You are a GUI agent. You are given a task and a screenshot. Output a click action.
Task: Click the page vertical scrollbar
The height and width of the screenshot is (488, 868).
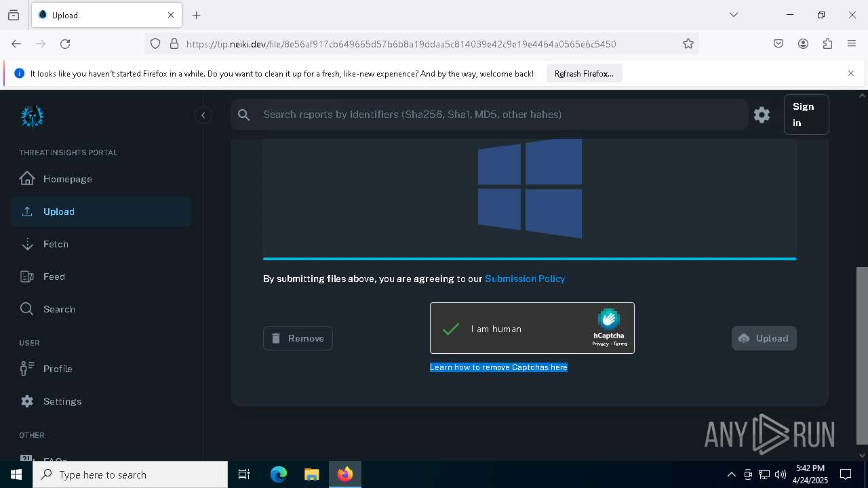[x=863, y=354]
